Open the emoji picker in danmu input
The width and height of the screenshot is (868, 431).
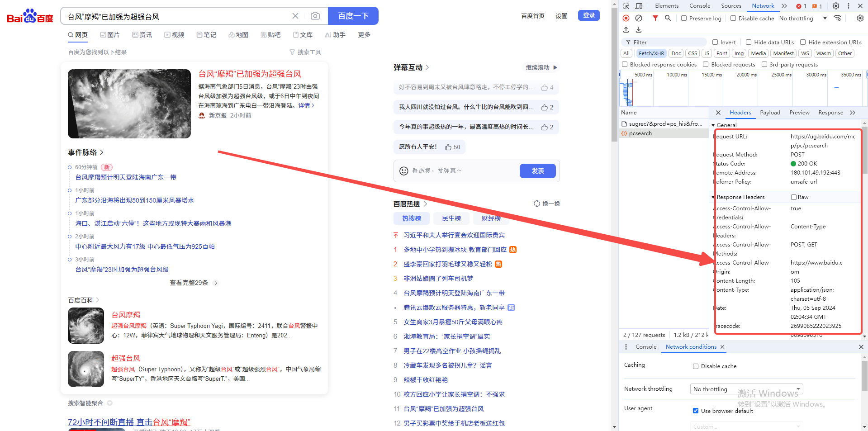pyautogui.click(x=404, y=171)
